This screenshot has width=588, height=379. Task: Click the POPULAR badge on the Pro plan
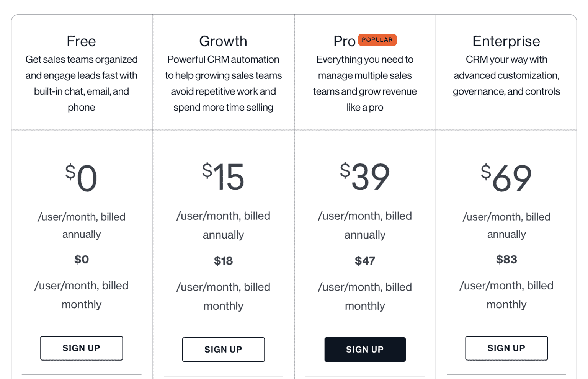point(377,39)
